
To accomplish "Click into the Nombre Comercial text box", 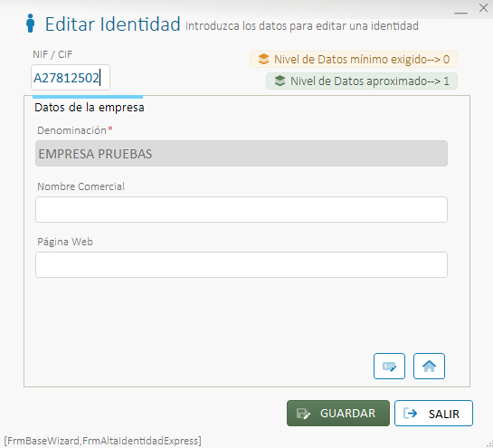I will click(x=242, y=210).
